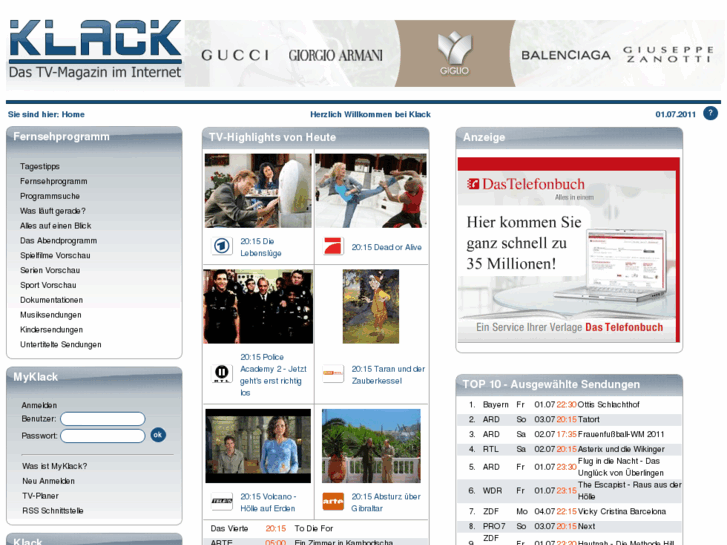Viewport: 727px width, 545px height.
Task: Open Next on PRO7 in TOP 10
Action: pos(586,526)
